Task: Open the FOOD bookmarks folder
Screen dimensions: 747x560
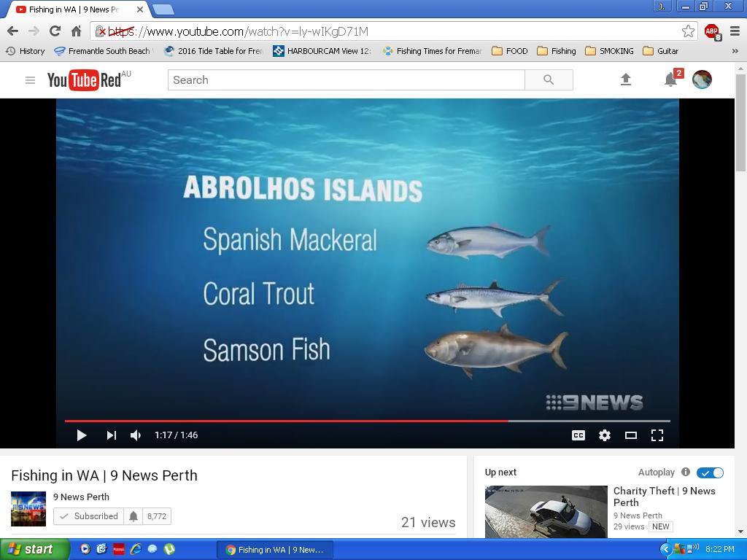Action: pos(510,51)
